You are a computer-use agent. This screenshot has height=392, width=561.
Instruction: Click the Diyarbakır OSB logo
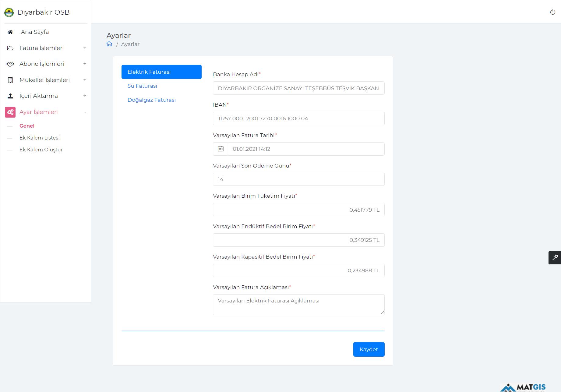point(9,12)
